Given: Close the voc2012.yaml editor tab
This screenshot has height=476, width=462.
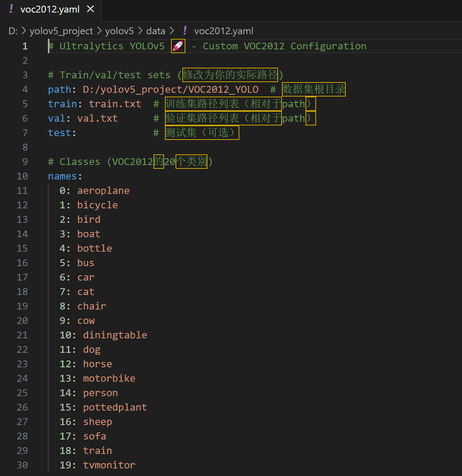Looking at the screenshot, I should tap(90, 9).
